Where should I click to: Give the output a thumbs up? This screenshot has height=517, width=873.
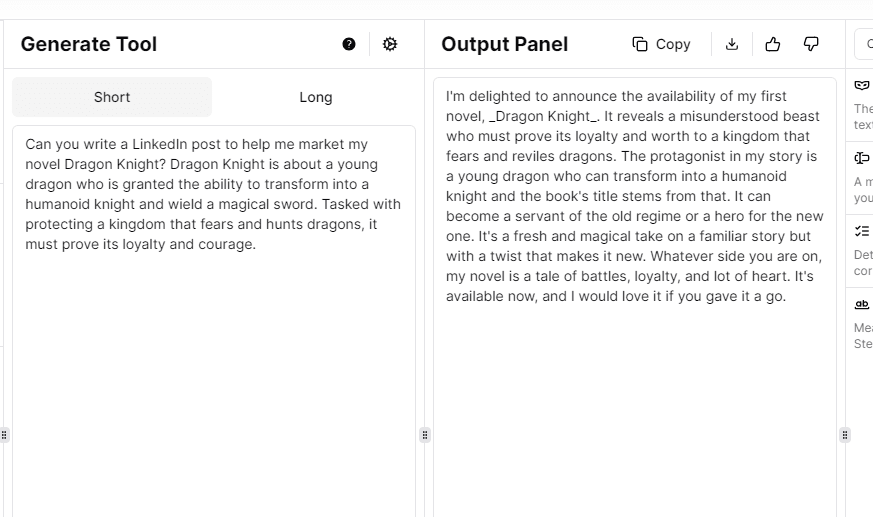(x=772, y=44)
